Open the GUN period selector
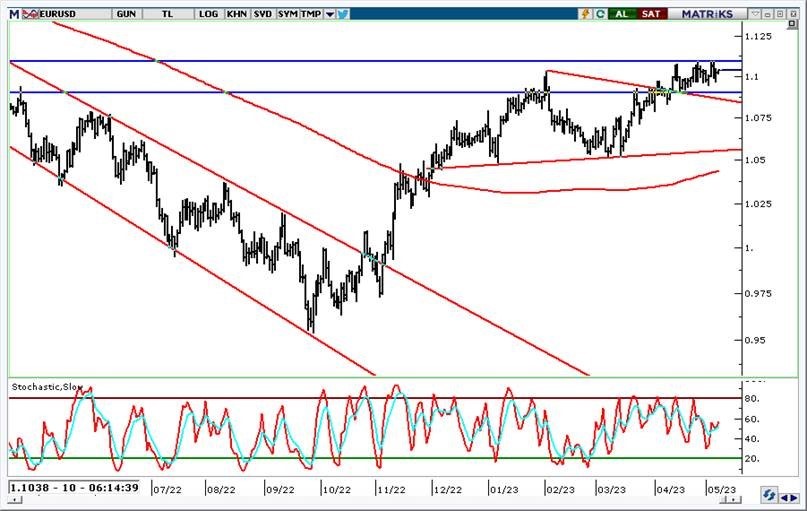807x511 pixels. [x=127, y=14]
